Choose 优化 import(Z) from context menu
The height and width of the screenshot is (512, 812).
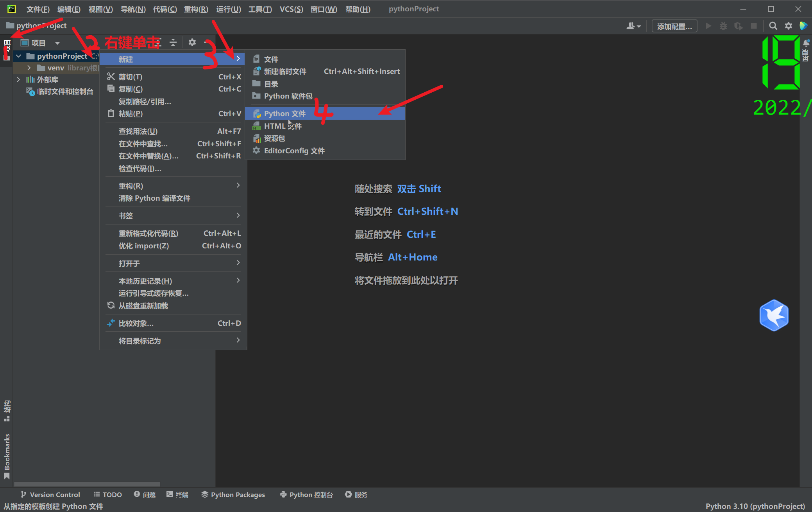173,246
